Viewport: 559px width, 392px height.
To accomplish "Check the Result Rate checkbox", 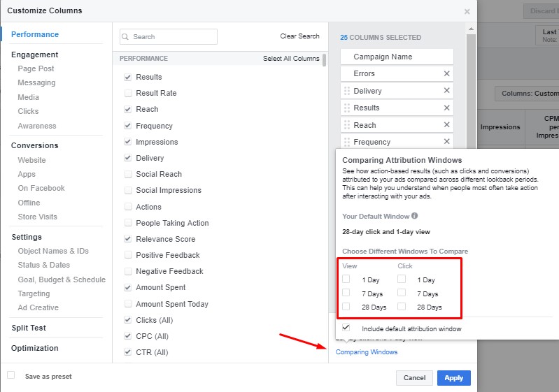I will point(127,93).
